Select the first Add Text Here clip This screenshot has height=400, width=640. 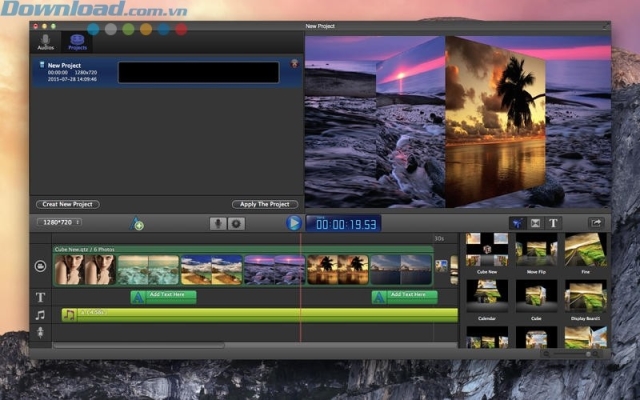click(163, 296)
